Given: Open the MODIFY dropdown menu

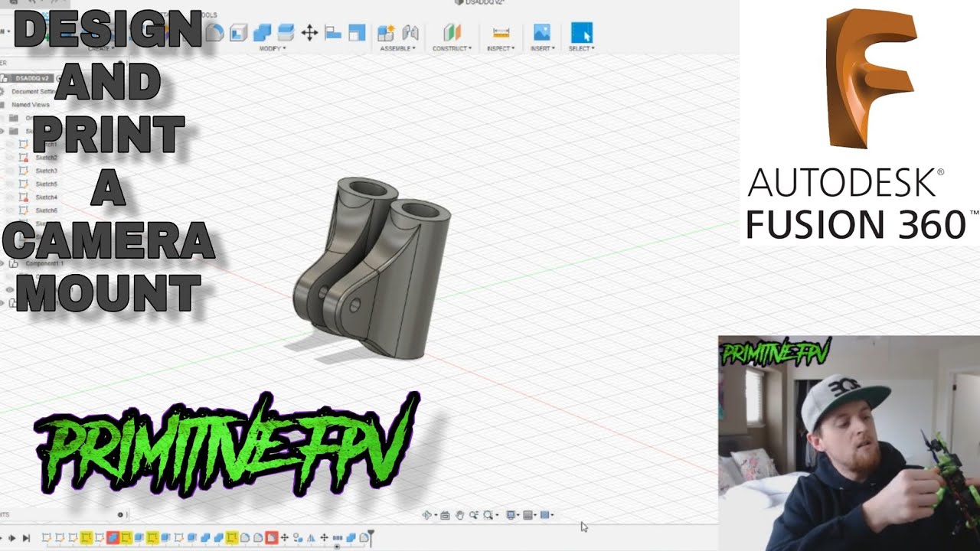Looking at the screenshot, I should [x=272, y=48].
